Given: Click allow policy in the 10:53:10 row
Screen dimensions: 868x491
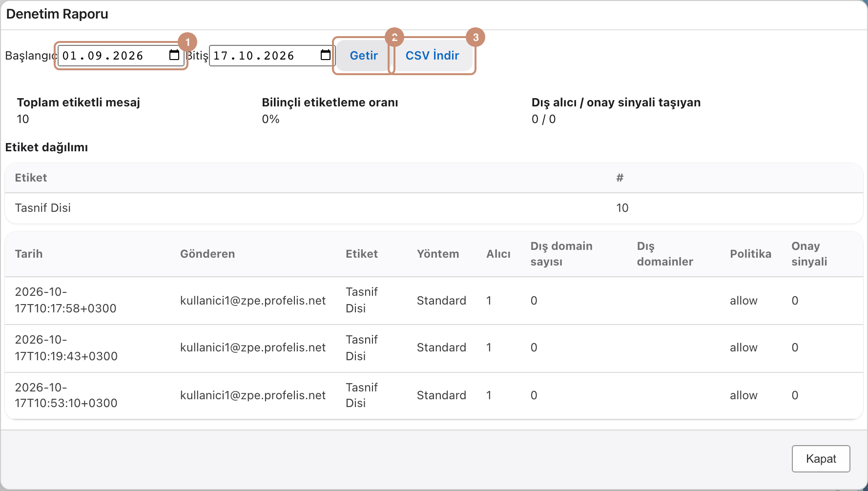Looking at the screenshot, I should click(744, 395).
